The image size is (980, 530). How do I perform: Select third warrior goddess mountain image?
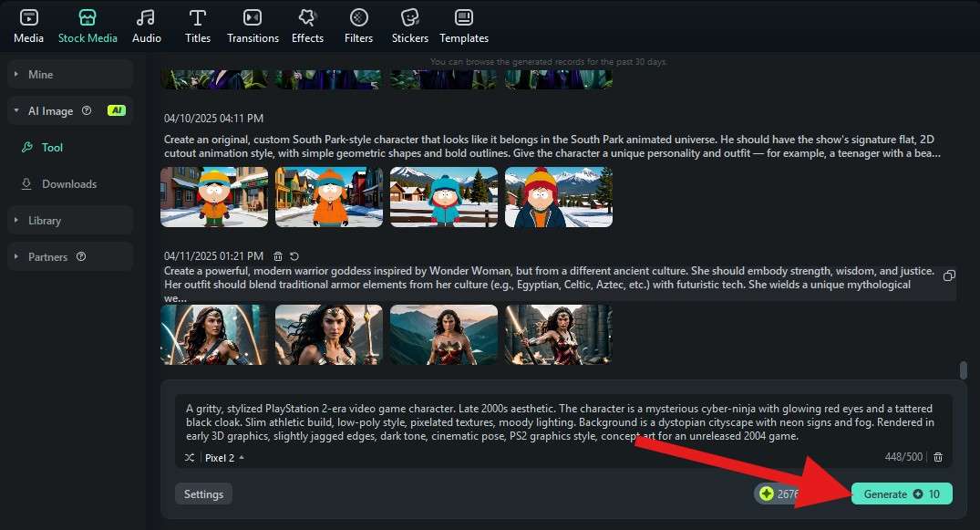coord(444,335)
